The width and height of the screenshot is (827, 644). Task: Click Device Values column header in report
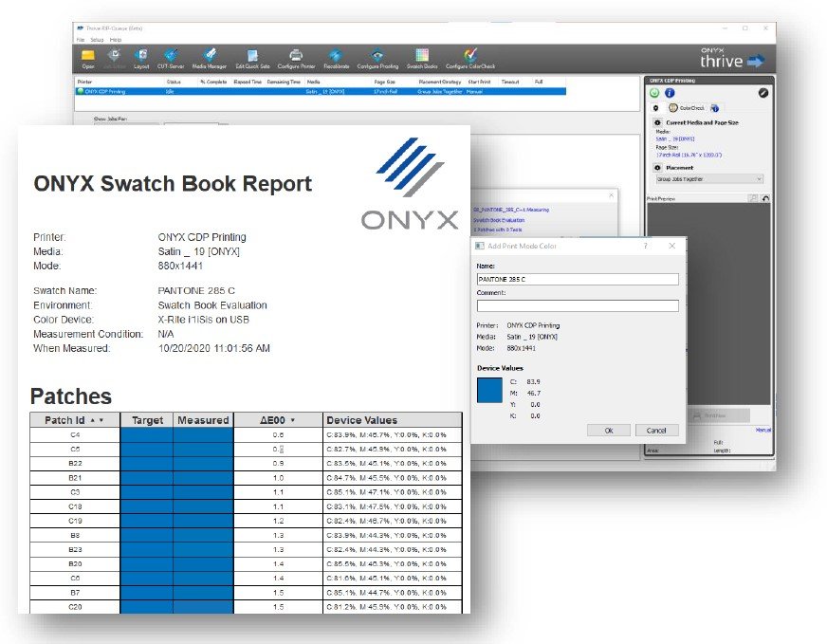(x=393, y=420)
